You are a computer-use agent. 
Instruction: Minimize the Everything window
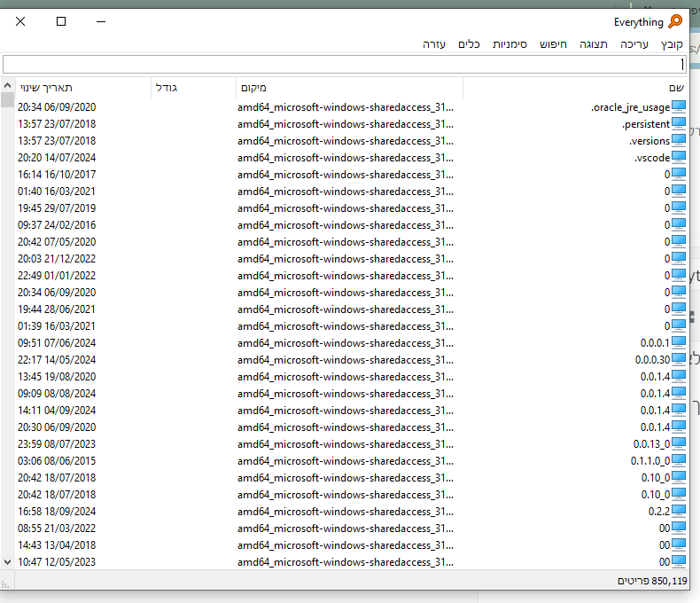point(101,21)
